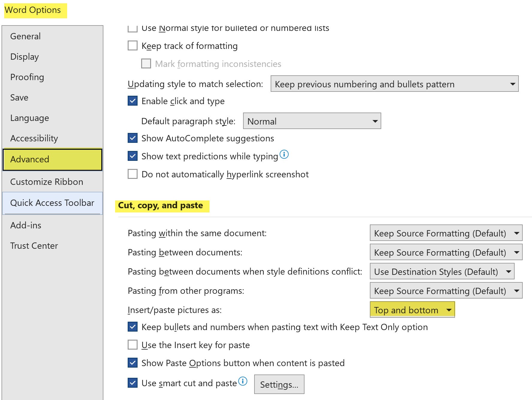Image resolution: width=532 pixels, height=400 pixels.
Task: Switch to Save options
Action: [x=52, y=98]
